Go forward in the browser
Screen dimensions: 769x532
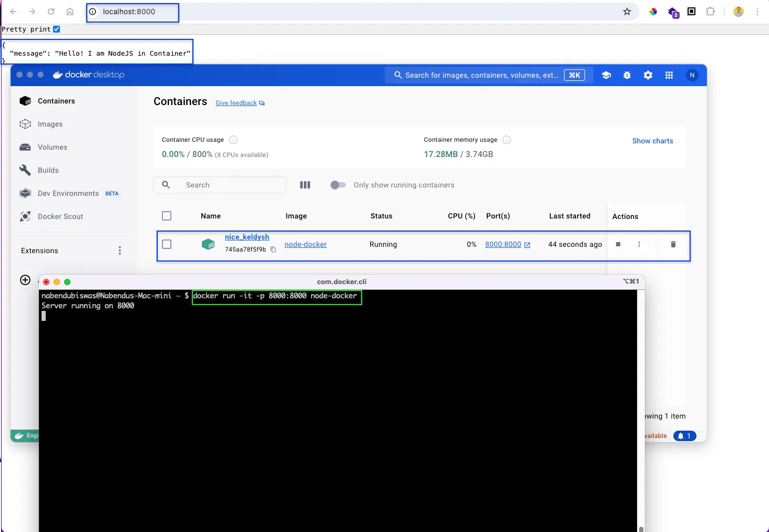32,12
